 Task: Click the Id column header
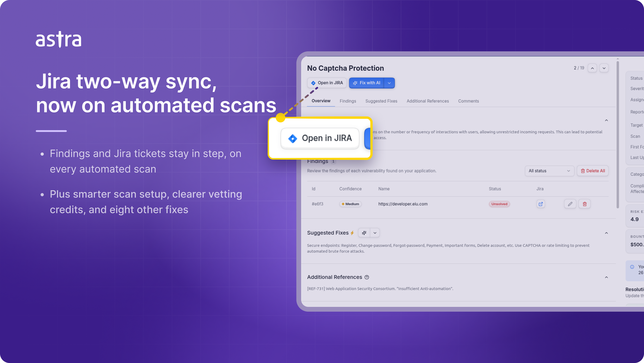pos(313,189)
